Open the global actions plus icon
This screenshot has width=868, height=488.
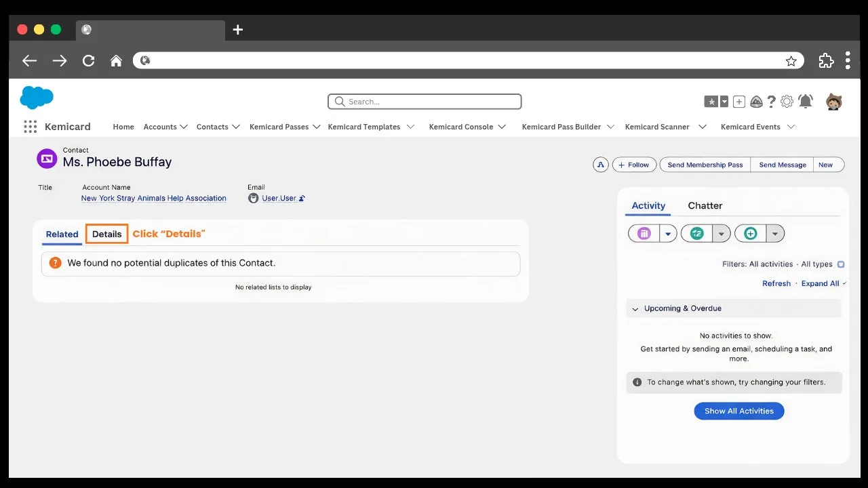[x=739, y=102]
